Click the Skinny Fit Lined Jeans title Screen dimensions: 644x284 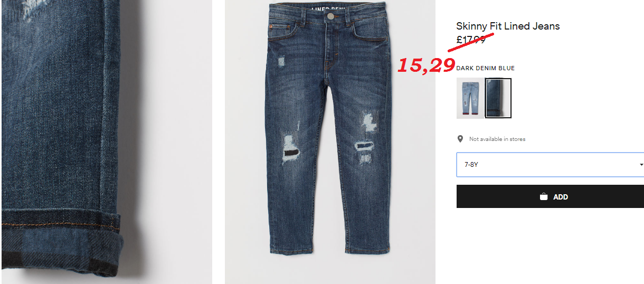[x=508, y=26]
